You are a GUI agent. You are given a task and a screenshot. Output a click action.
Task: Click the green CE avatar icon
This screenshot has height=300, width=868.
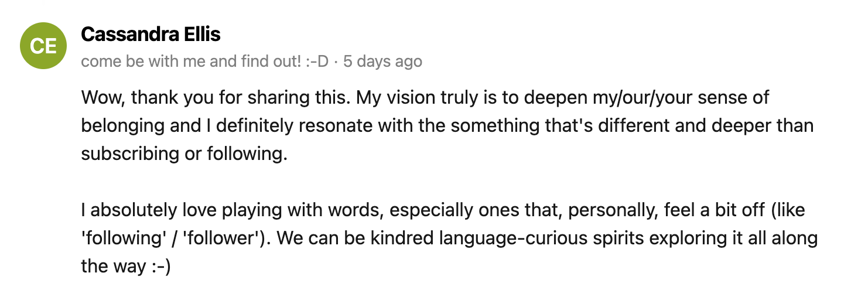(43, 46)
